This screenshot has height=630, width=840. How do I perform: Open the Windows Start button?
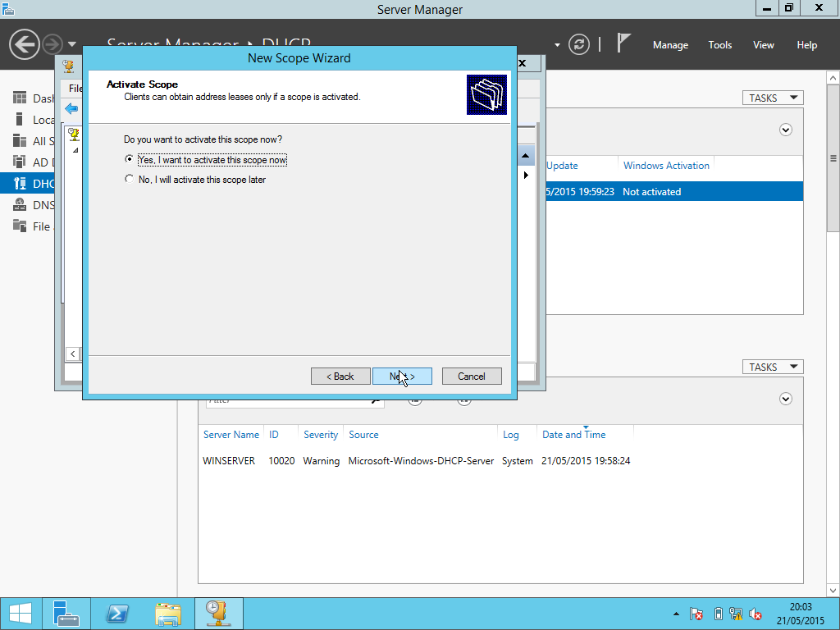(x=21, y=614)
